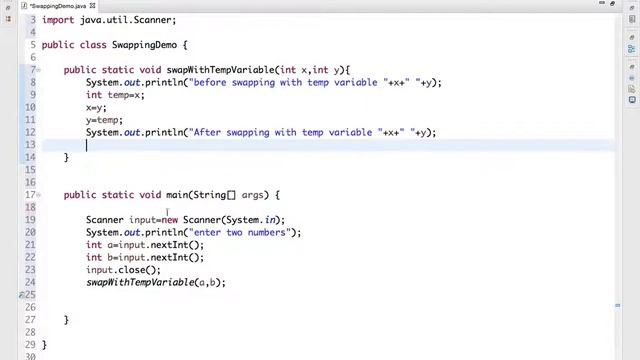Open the Package Explorer fast view icon
The width and height of the screenshot is (640, 360).
[8, 19]
